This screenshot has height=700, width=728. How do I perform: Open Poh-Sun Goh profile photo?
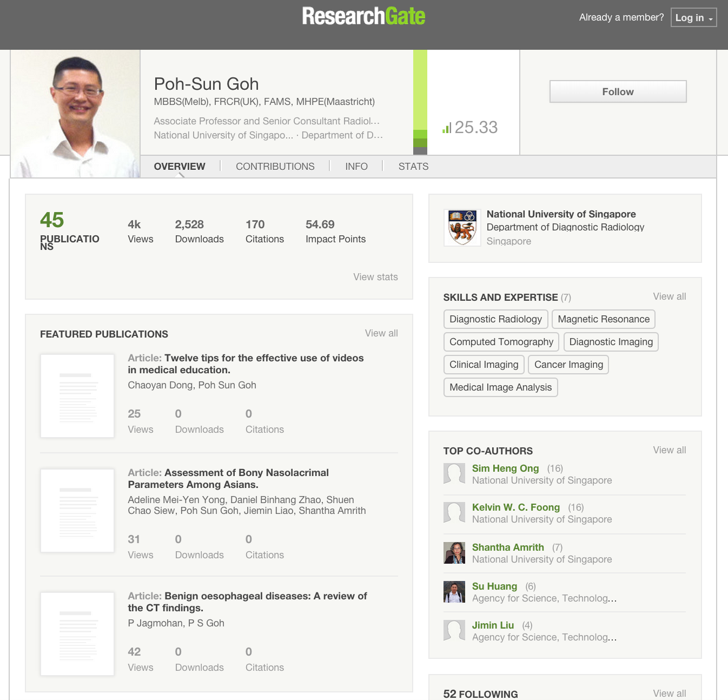click(75, 114)
